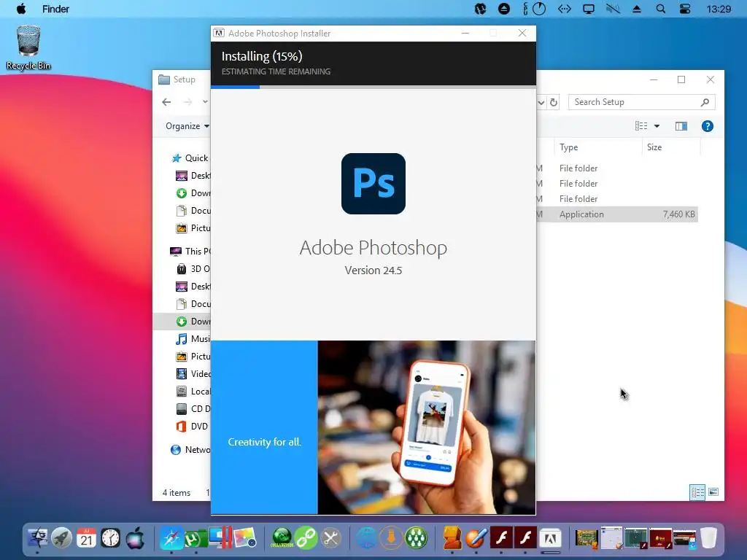The width and height of the screenshot is (747, 560).
Task: Click the Photoshop installer progress bar
Action: click(373, 87)
